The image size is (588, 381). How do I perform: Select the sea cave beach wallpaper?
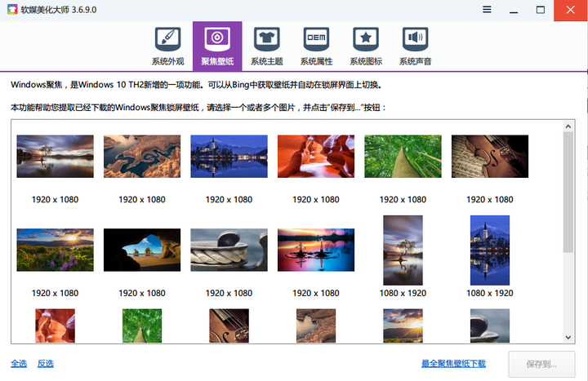(142, 250)
